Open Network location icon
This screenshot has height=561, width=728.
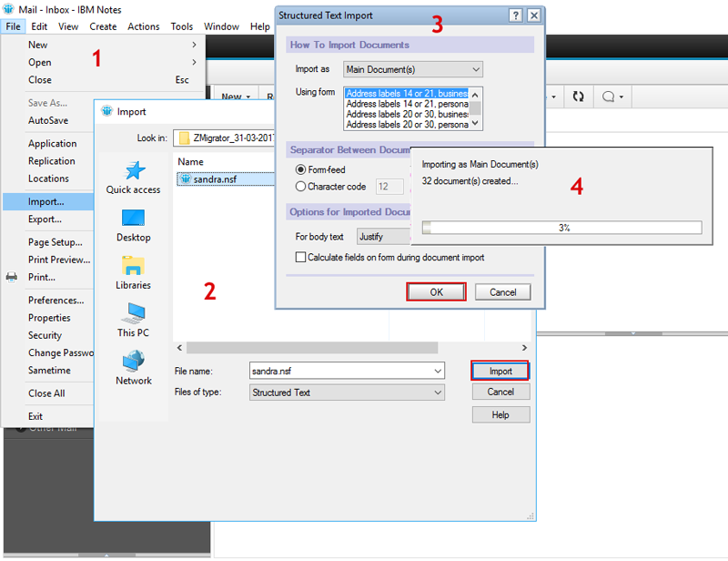pos(133,368)
